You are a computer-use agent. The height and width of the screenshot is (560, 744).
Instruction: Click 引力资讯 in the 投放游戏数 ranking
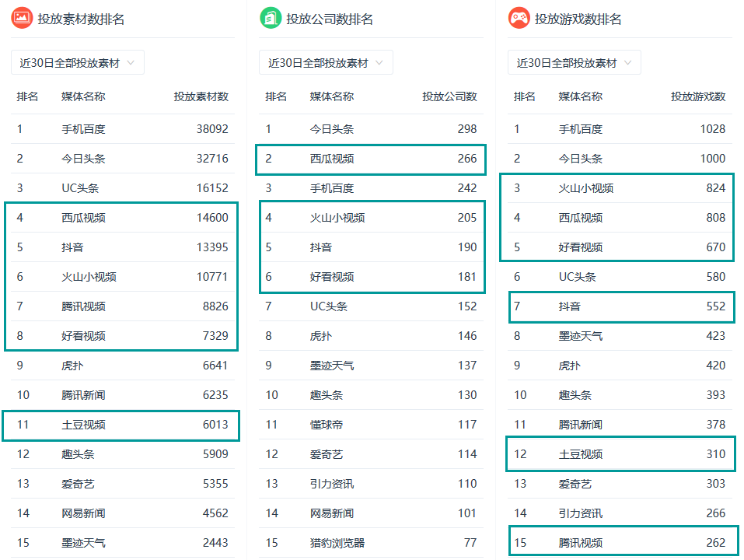pos(581,513)
